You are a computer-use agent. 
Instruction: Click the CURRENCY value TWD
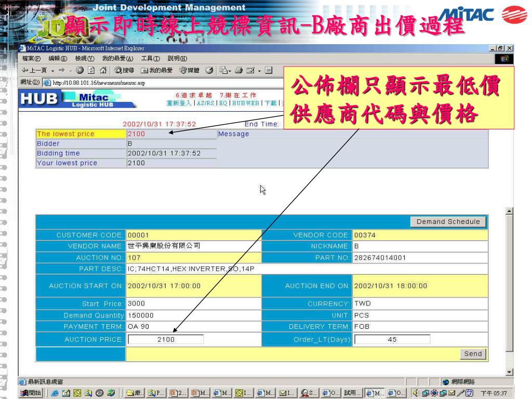pos(363,303)
